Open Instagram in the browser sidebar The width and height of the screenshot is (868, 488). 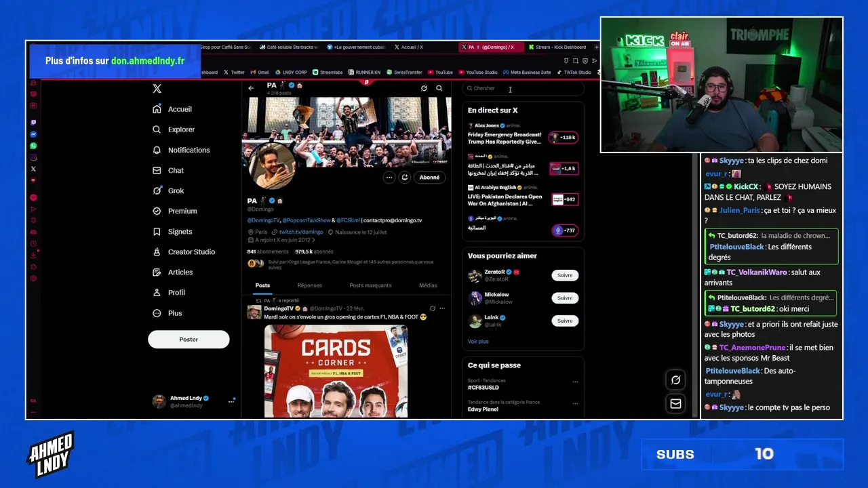[x=33, y=157]
